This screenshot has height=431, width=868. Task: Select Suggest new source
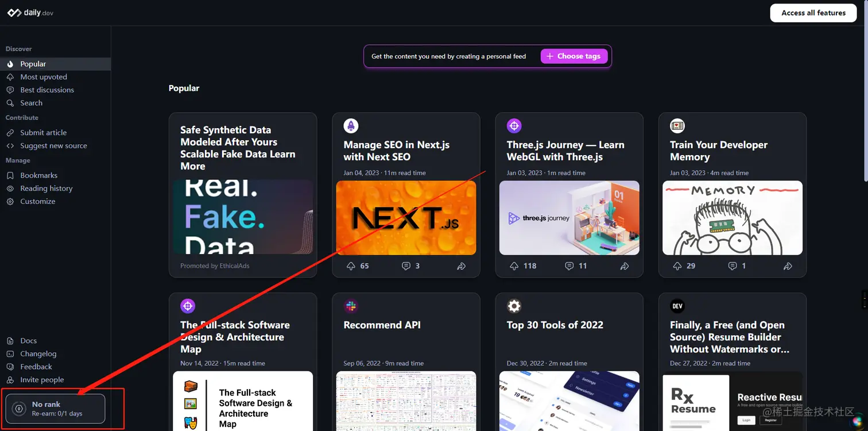click(x=55, y=145)
